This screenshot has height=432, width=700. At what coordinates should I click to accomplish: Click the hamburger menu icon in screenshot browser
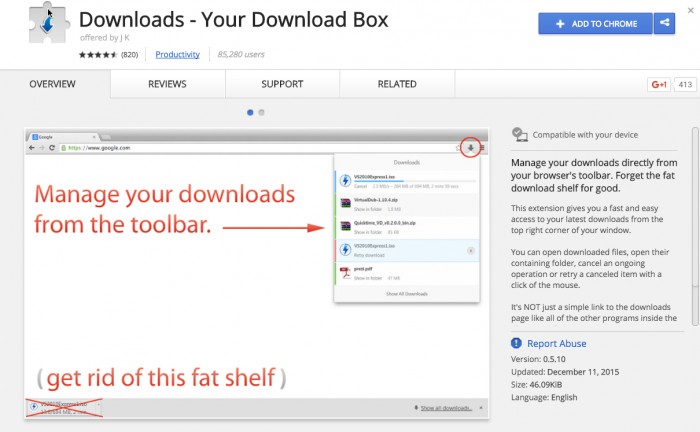[x=483, y=148]
